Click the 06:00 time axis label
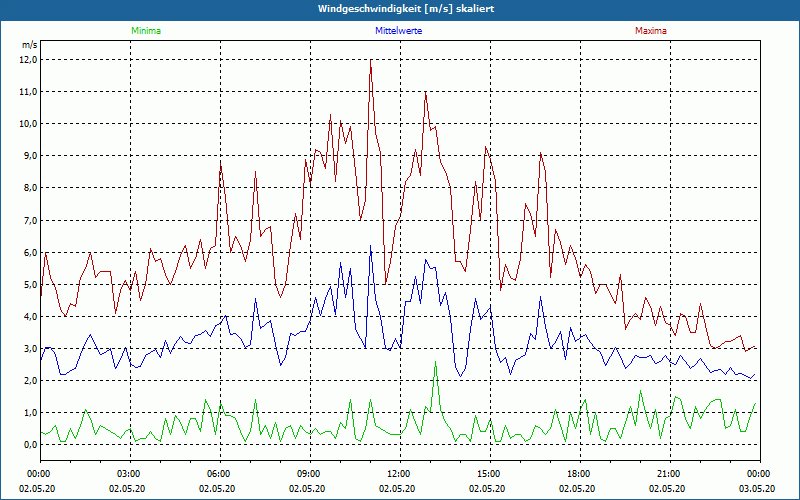This screenshot has height=500, width=800. point(219,474)
